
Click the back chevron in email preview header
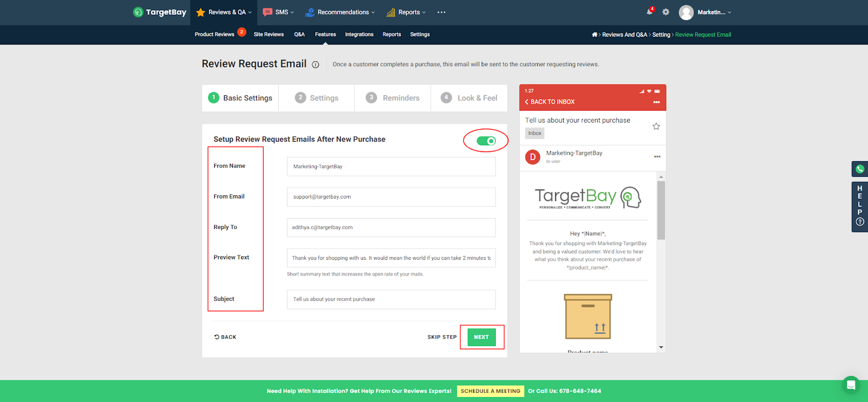point(526,101)
